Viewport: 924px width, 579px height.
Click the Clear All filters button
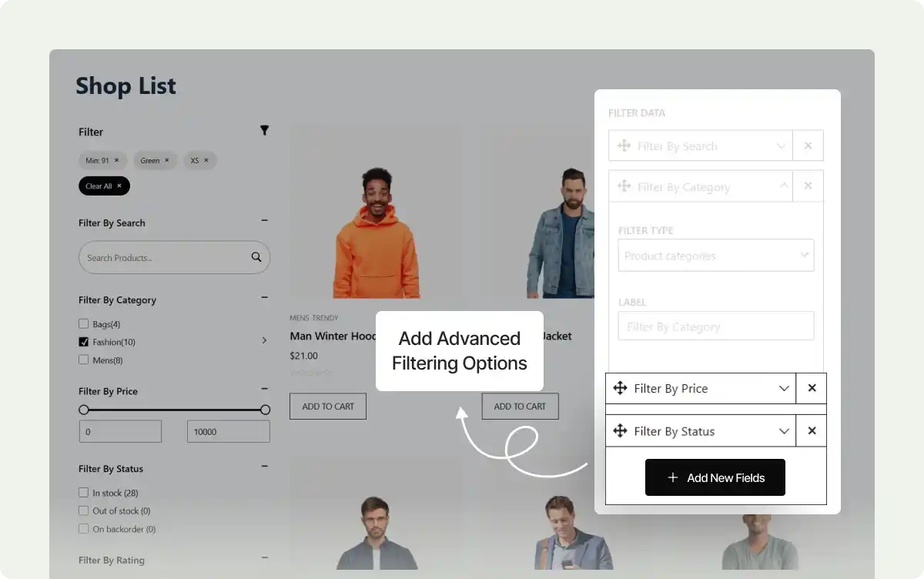click(104, 186)
